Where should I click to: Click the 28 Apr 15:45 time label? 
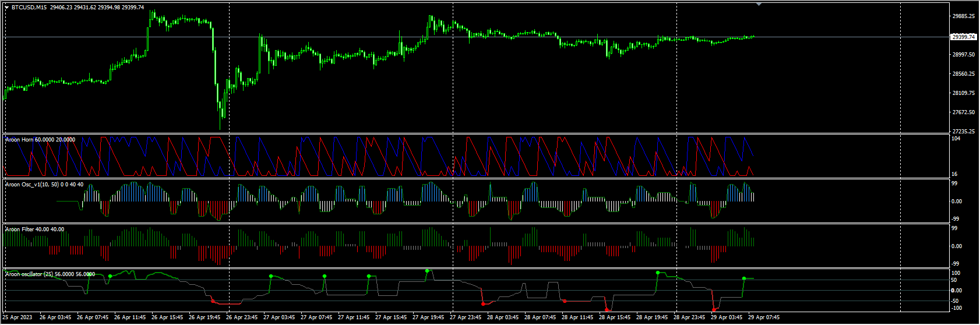(x=615, y=317)
